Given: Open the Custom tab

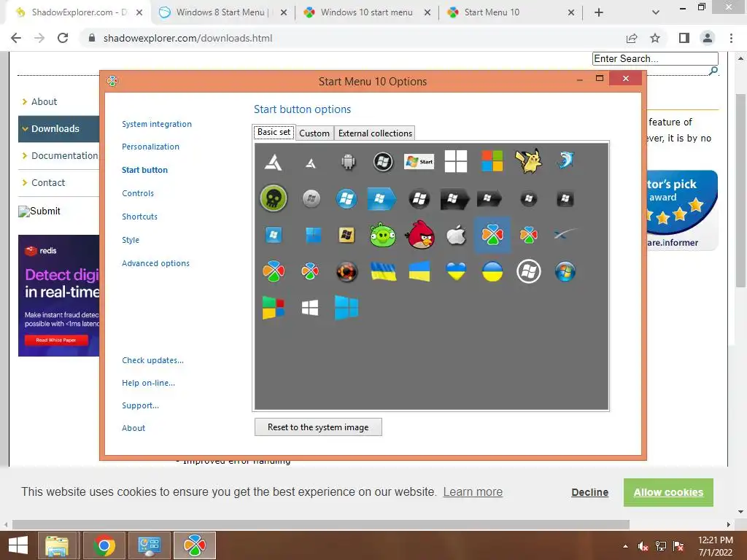Looking at the screenshot, I should click(x=314, y=133).
